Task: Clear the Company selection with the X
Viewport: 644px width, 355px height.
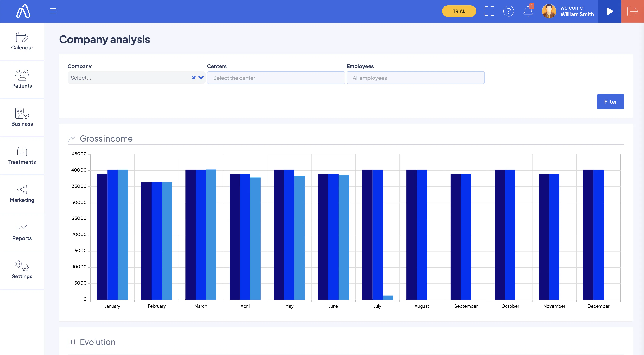Action: [x=193, y=78]
